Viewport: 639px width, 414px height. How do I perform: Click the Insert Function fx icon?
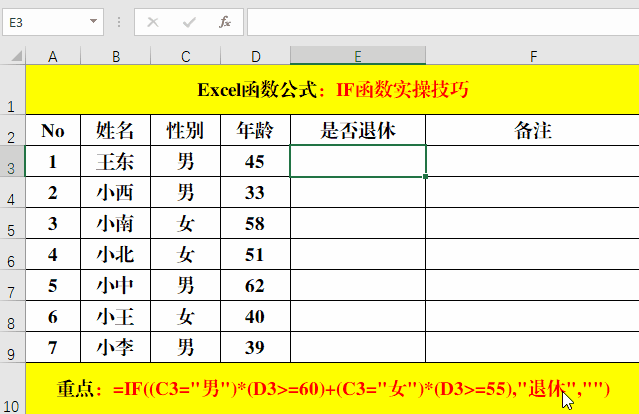click(x=225, y=21)
